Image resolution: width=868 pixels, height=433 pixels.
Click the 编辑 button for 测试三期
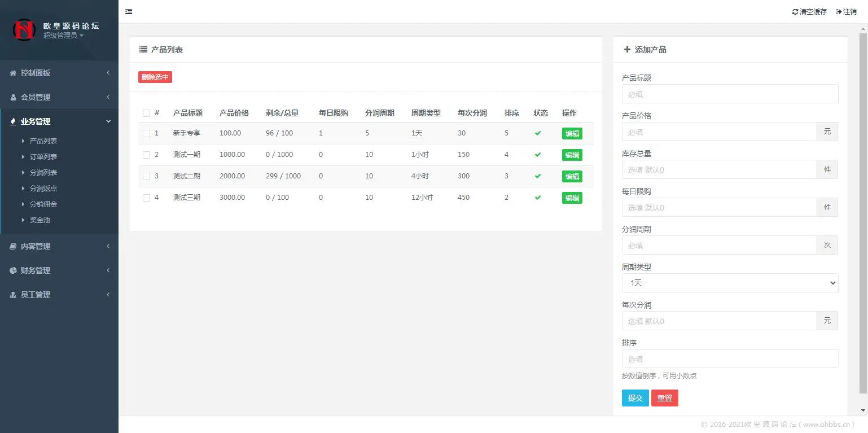point(572,198)
